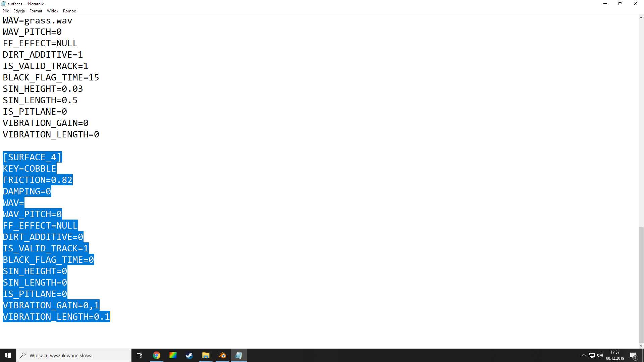Click the line SIN_LENGTH=0
Viewport: 644px width, 362px height.
click(x=35, y=283)
